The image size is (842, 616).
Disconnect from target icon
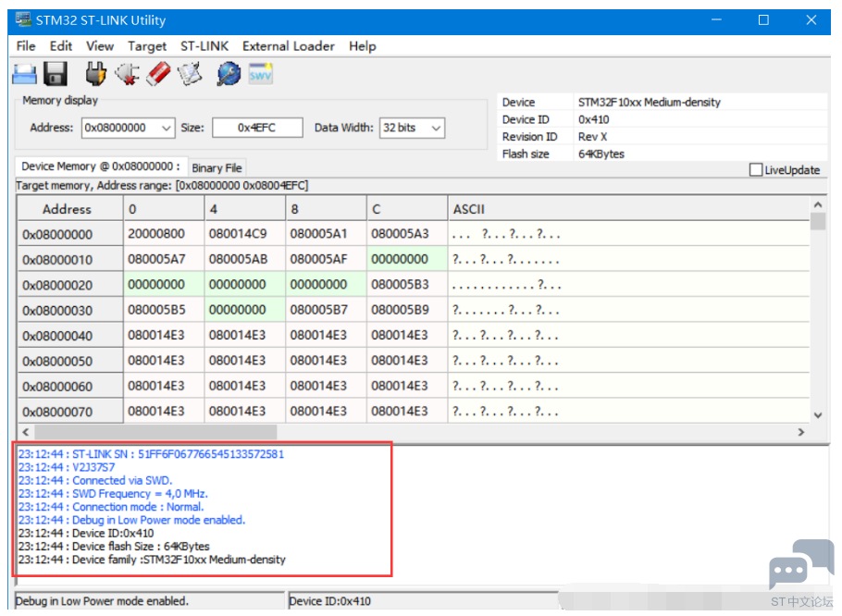point(128,74)
